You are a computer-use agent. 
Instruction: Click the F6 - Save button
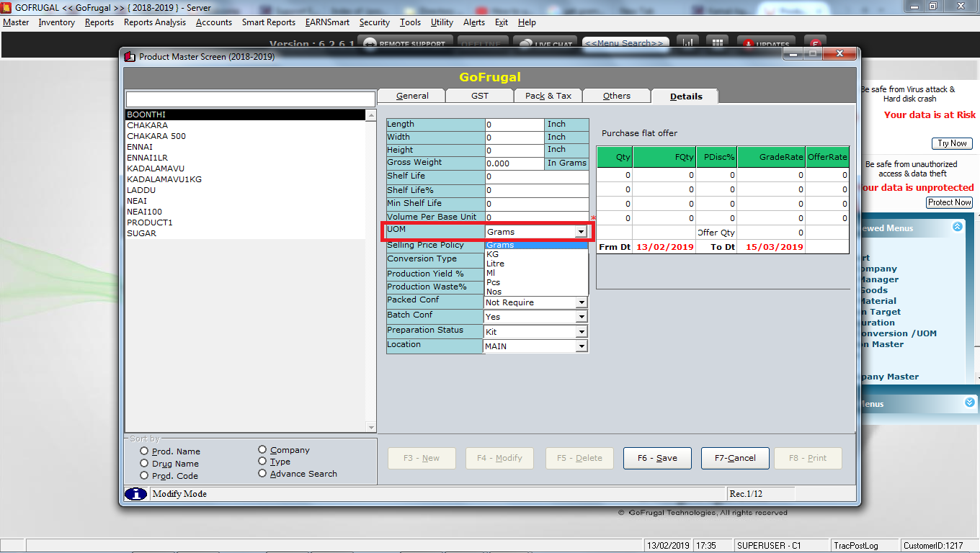(657, 458)
